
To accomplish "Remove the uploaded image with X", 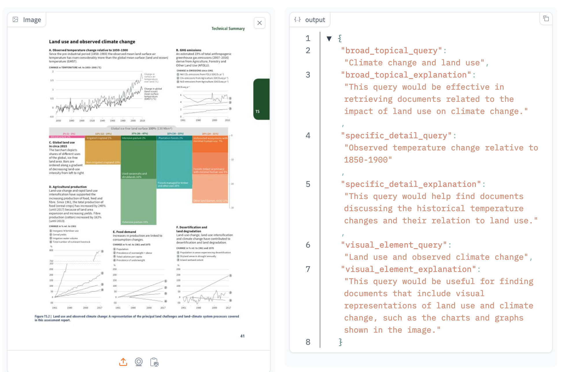I will click(x=259, y=23).
